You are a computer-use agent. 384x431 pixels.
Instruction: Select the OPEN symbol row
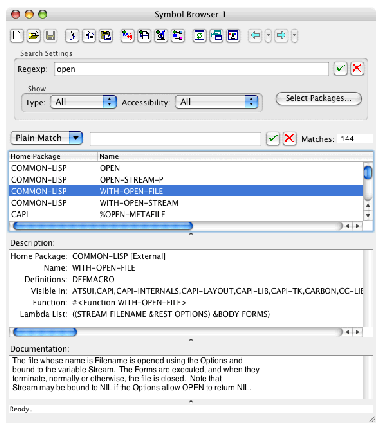tap(186, 168)
